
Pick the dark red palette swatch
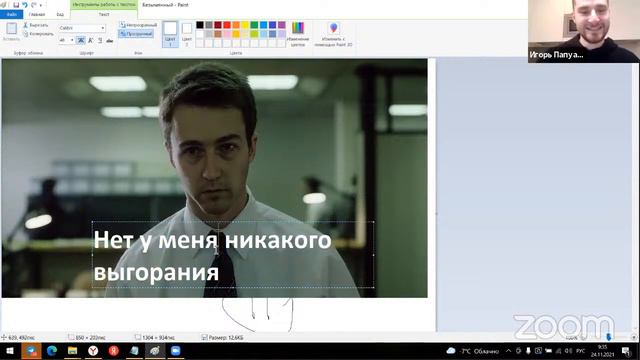(x=218, y=25)
